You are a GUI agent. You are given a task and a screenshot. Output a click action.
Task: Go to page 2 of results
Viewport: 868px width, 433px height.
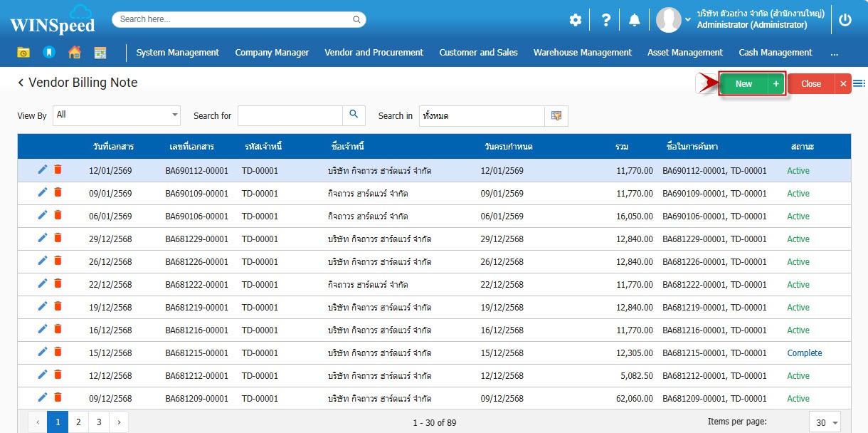pyautogui.click(x=78, y=422)
